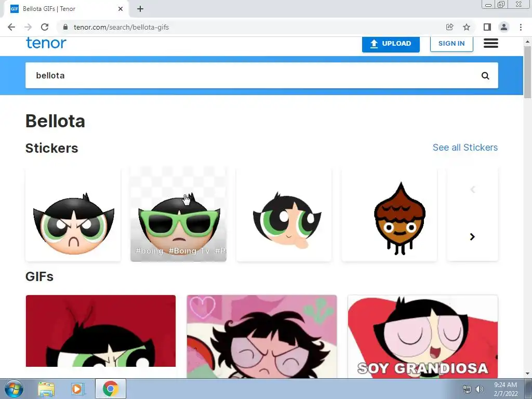This screenshot has height=399, width=532.
Task: Click the share page icon in address bar
Action: click(449, 27)
